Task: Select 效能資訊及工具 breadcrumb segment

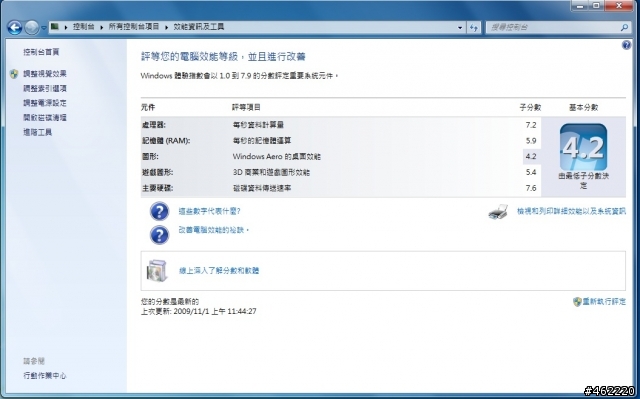Action: 198,27
